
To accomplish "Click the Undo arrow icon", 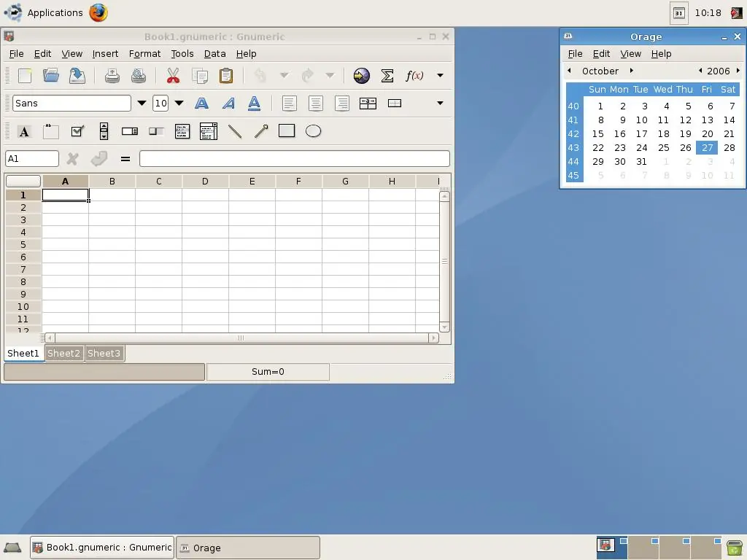I will pos(260,76).
